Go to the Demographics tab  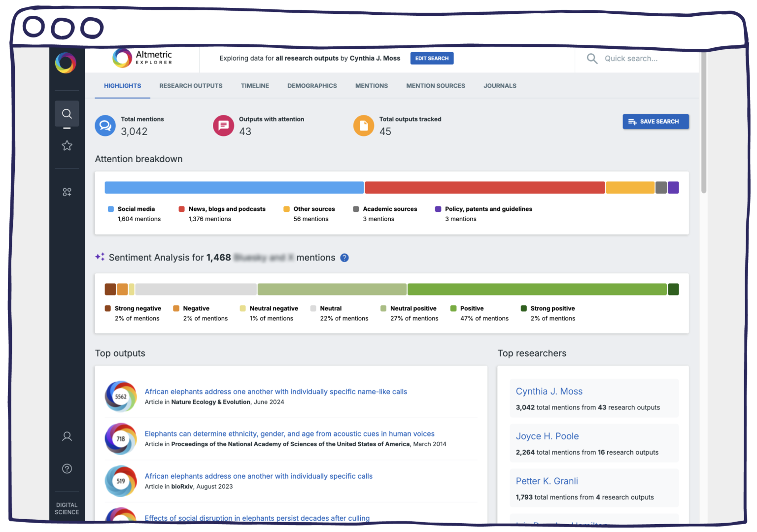point(312,86)
